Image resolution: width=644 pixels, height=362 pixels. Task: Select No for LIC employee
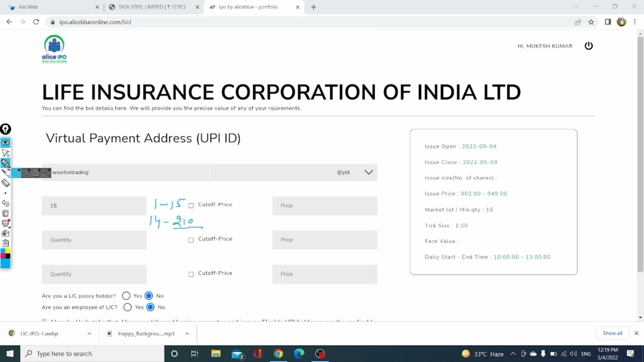point(150,307)
